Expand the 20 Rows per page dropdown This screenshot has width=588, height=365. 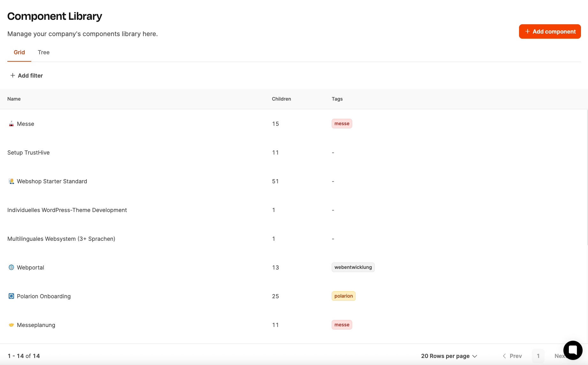click(x=449, y=356)
